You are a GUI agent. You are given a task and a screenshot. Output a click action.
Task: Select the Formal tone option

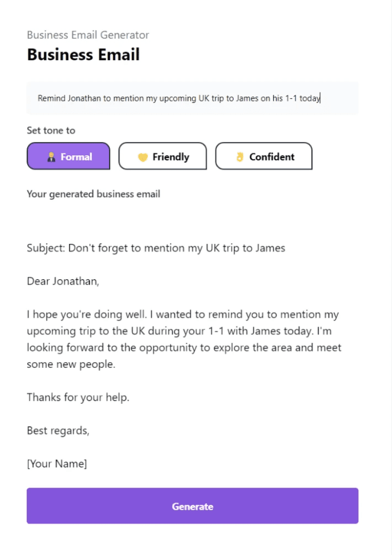pos(68,156)
